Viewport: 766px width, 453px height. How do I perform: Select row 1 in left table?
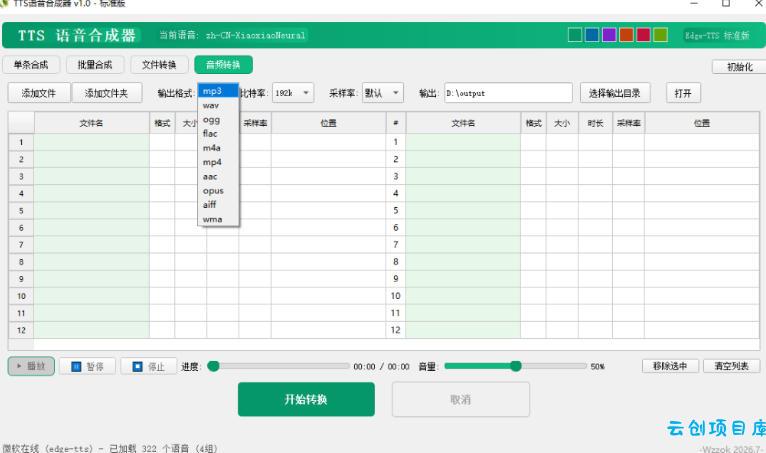tap(21, 142)
